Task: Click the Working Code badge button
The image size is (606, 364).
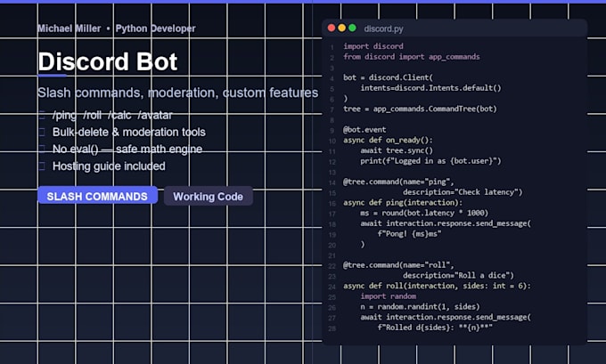Action: click(209, 196)
